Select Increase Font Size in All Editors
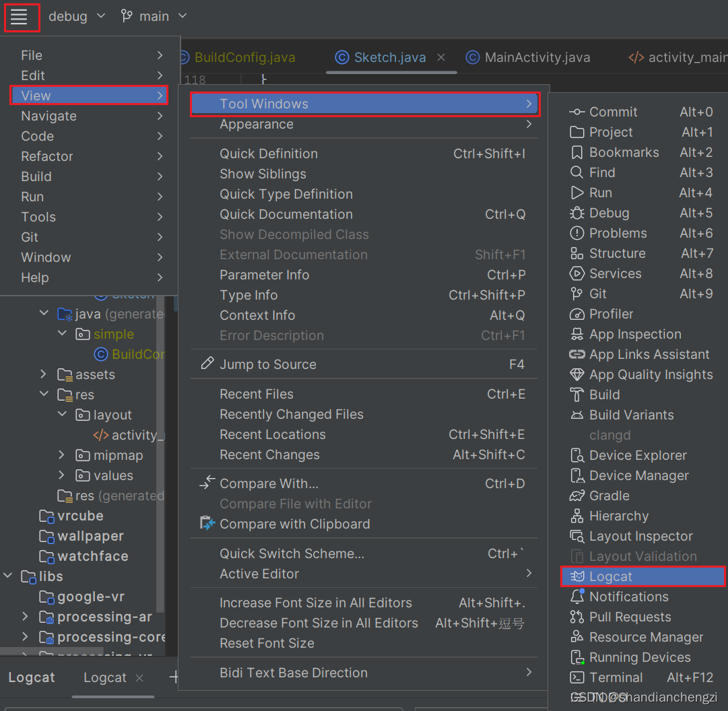This screenshot has height=711, width=728. click(364, 603)
